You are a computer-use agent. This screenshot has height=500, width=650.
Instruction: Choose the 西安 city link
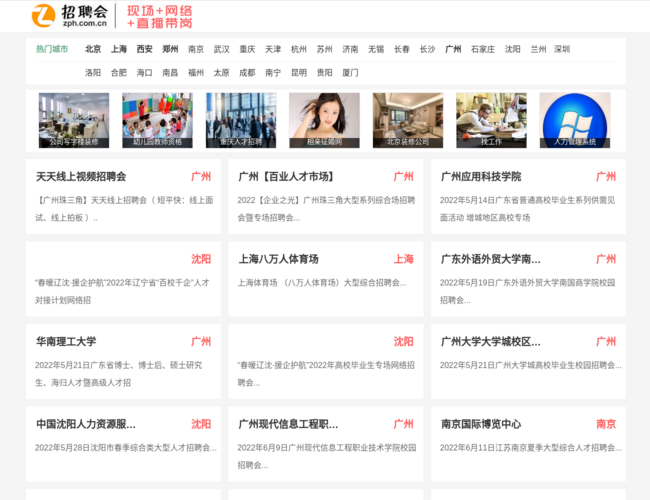tap(144, 49)
